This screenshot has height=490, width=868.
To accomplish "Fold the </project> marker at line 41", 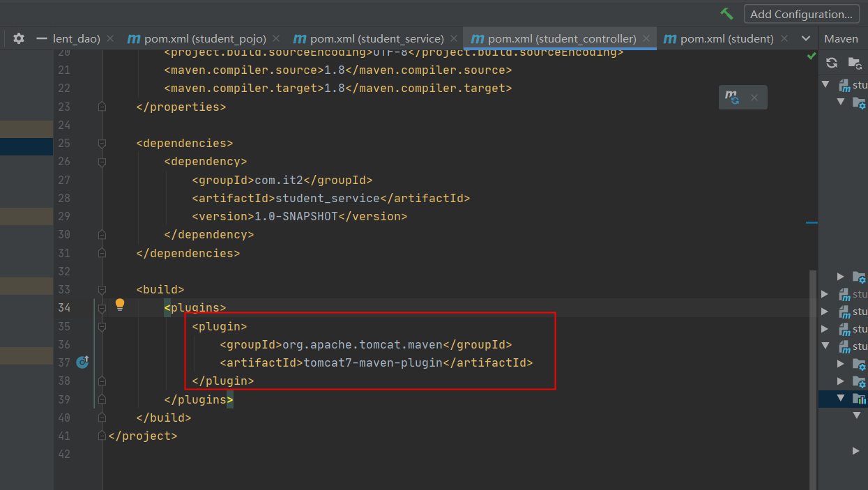I will tap(102, 436).
